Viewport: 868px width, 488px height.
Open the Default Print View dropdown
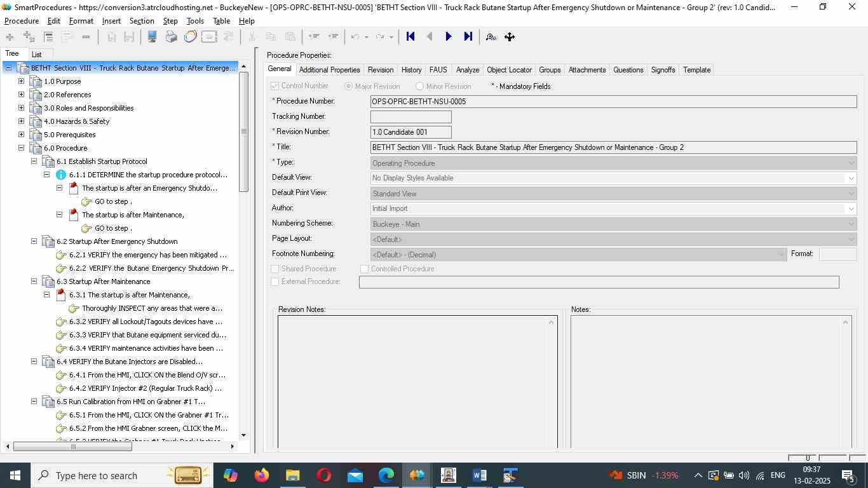click(614, 194)
